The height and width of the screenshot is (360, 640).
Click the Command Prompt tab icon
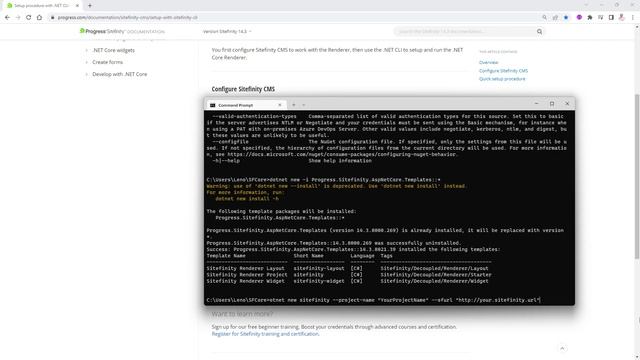coord(212,105)
